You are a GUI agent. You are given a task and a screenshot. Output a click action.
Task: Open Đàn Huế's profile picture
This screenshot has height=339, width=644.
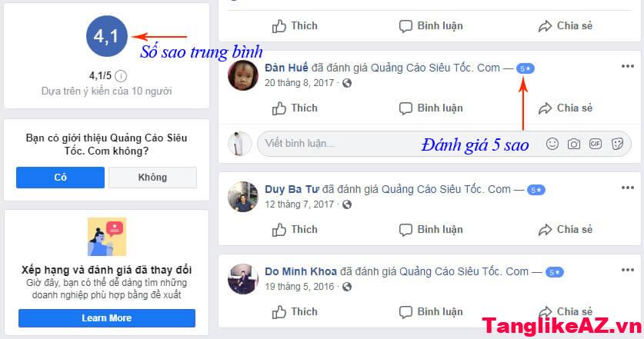tap(243, 75)
